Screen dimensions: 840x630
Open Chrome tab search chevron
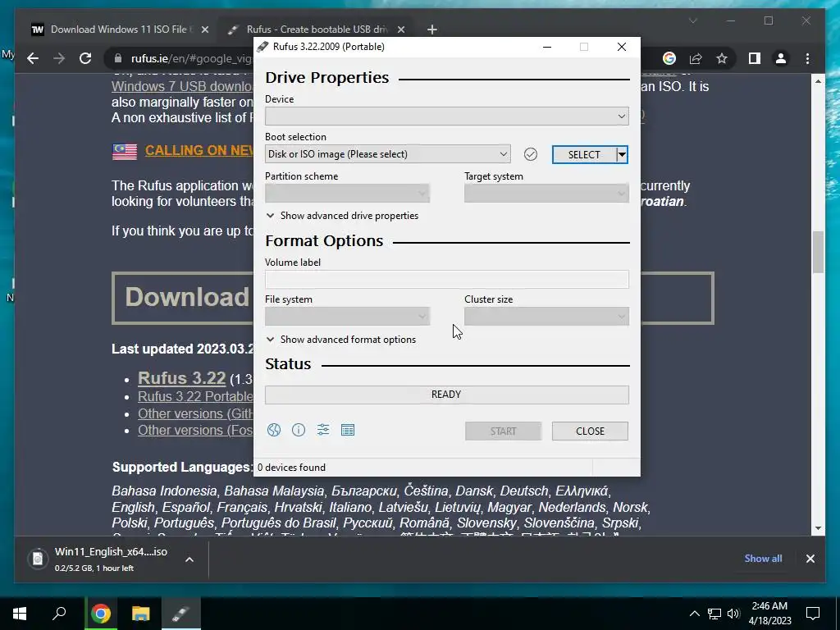[x=692, y=21]
